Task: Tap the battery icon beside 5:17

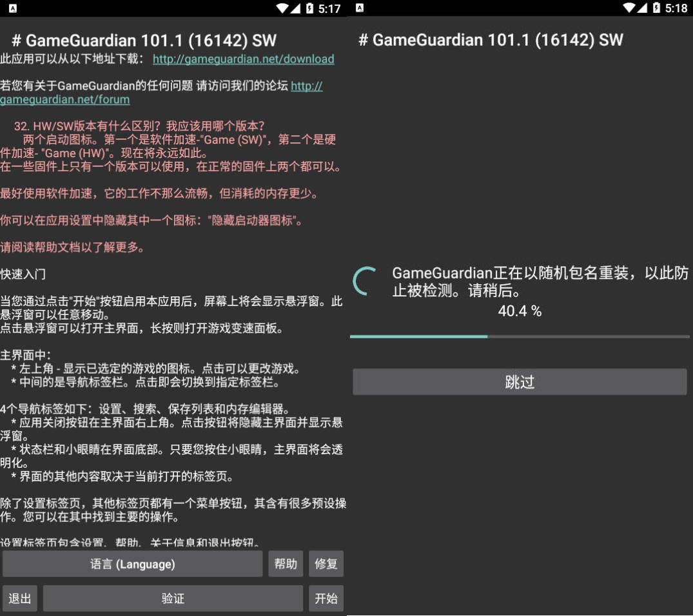Action: click(310, 8)
